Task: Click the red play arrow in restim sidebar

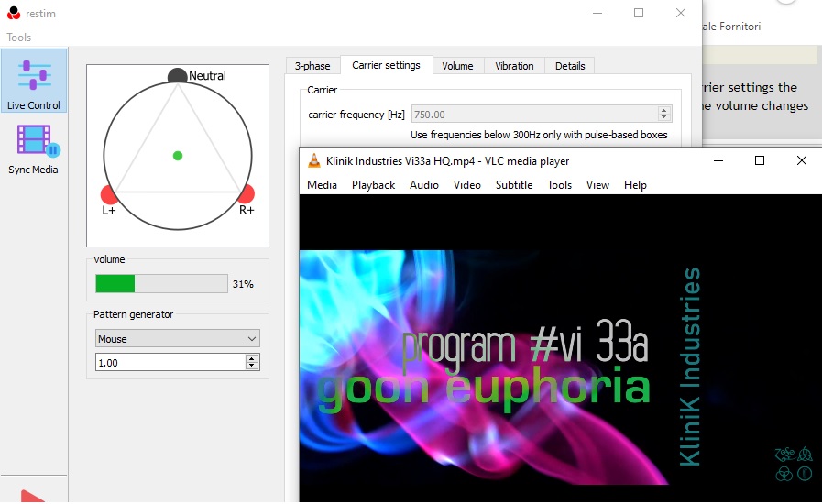Action: 32,496
